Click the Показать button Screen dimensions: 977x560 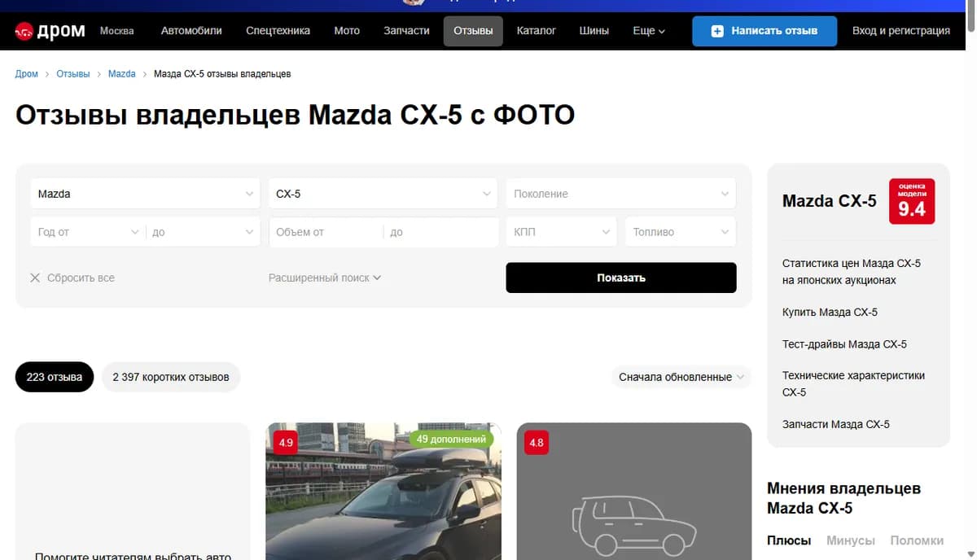point(621,278)
